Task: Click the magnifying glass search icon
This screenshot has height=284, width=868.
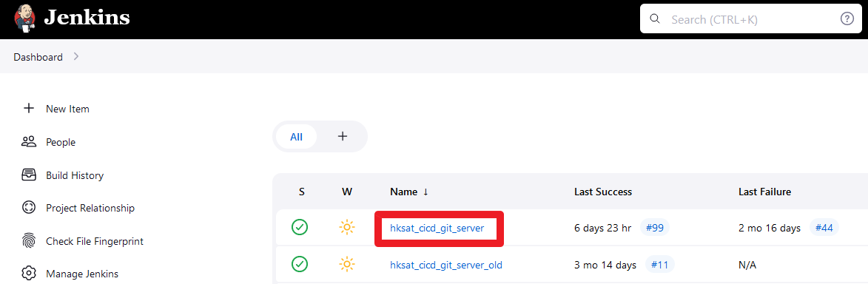Action: tap(655, 18)
